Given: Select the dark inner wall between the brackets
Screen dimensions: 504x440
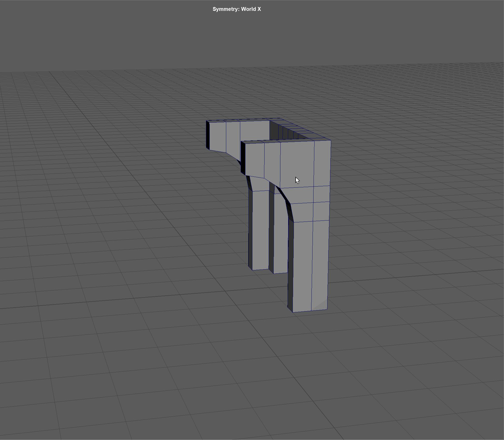Looking at the screenshot, I should pyautogui.click(x=274, y=131).
